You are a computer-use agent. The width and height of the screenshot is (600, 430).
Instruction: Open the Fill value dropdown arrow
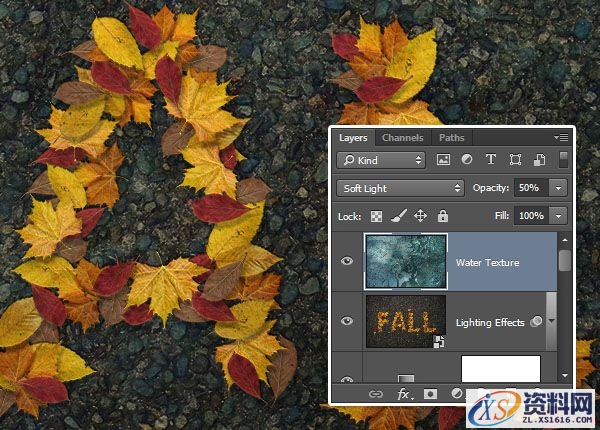558,216
